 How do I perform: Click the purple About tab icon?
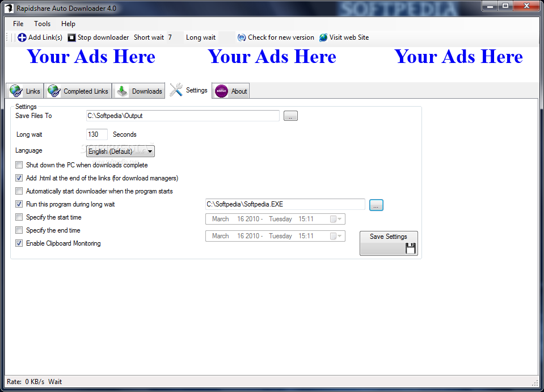coord(221,91)
